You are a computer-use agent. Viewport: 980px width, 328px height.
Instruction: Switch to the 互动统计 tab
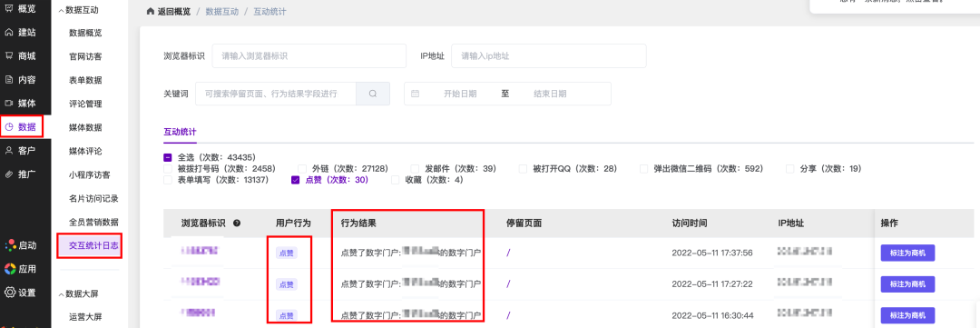click(180, 132)
